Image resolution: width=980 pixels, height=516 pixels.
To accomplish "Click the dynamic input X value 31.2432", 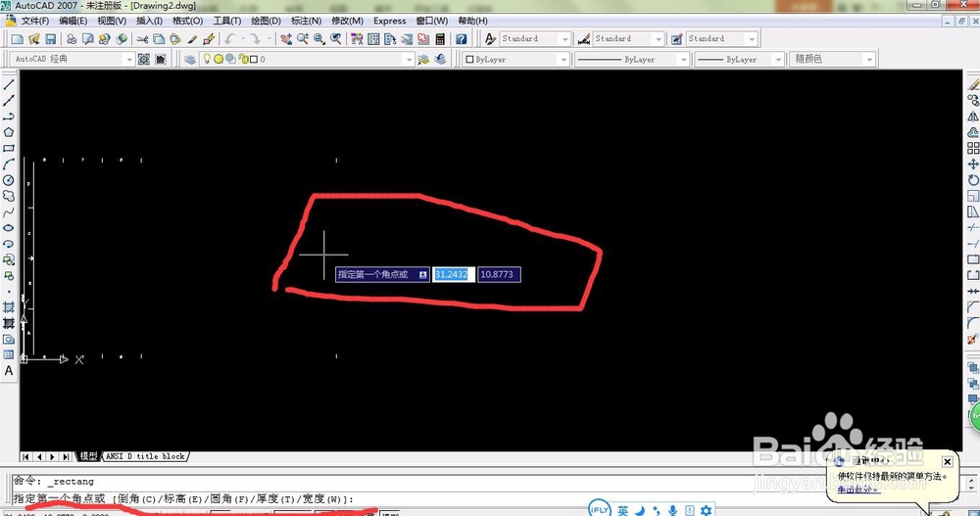I will (454, 274).
